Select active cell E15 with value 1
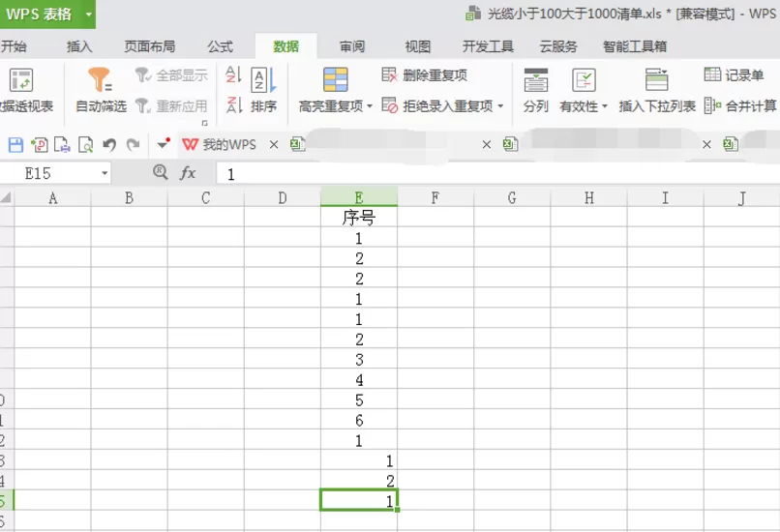The width and height of the screenshot is (780, 532). (x=359, y=500)
